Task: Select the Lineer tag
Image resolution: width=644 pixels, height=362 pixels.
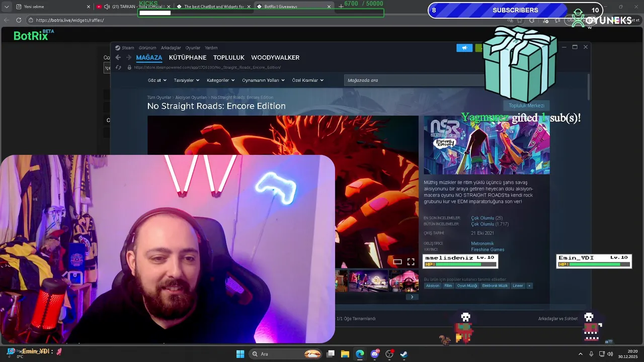Action: 518,286
